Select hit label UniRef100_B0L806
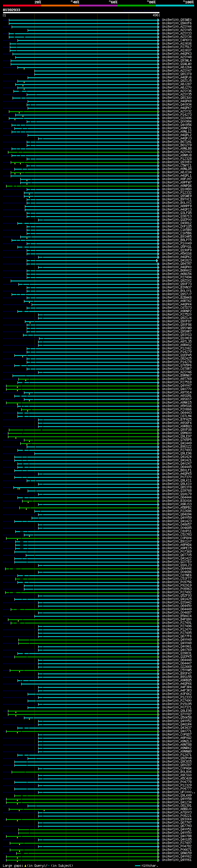197x868 pixels. tap(177, 772)
